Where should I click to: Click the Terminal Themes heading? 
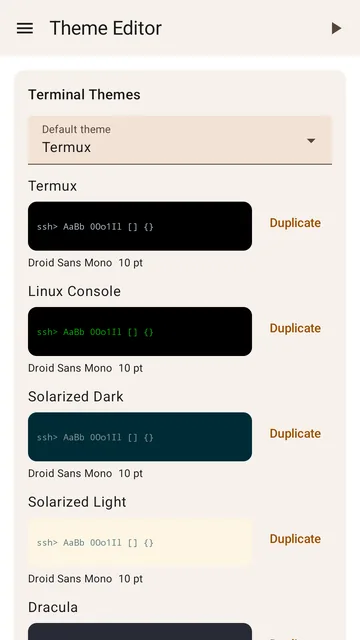(x=84, y=94)
